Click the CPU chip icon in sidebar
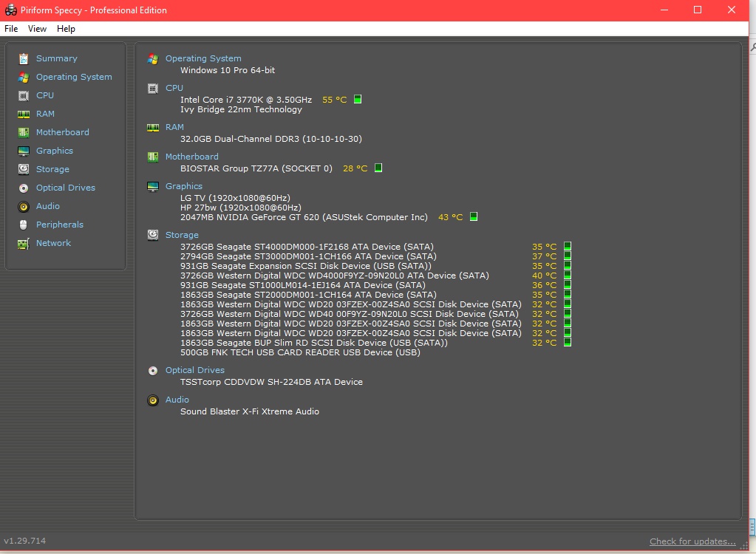Viewport: 756px width, 554px height. (x=23, y=95)
